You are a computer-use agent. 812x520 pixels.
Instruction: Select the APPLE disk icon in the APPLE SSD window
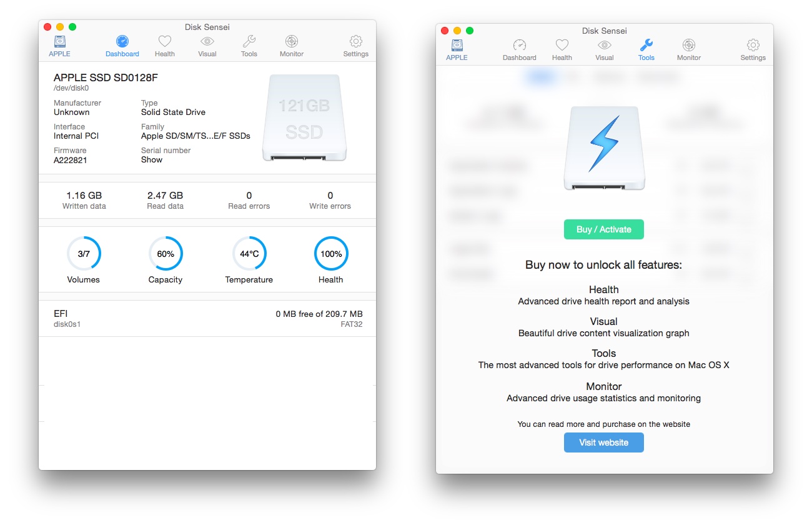click(x=59, y=42)
